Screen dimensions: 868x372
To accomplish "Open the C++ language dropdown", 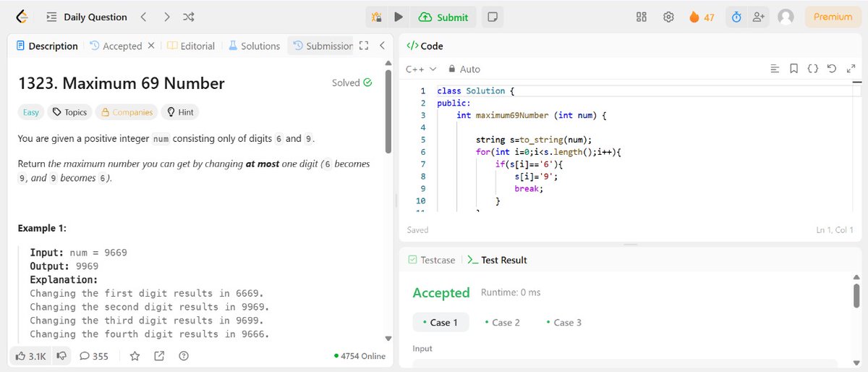I will click(421, 69).
